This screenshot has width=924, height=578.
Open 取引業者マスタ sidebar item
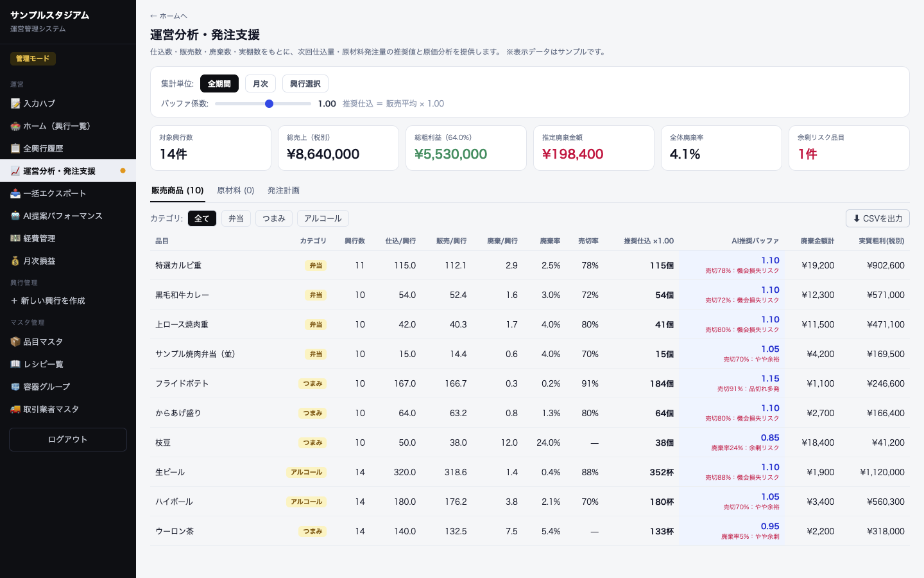click(x=68, y=409)
